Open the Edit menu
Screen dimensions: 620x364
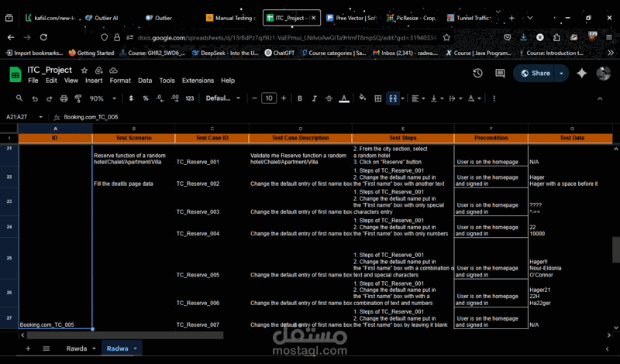[51, 81]
